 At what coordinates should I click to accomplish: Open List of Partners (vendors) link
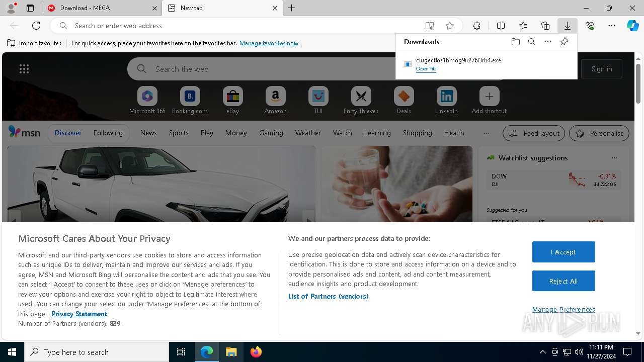[328, 296]
